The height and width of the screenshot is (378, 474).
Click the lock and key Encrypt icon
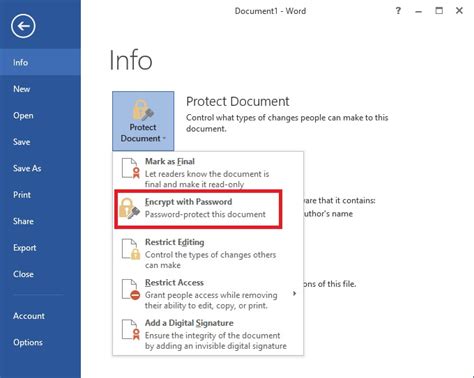coord(129,208)
